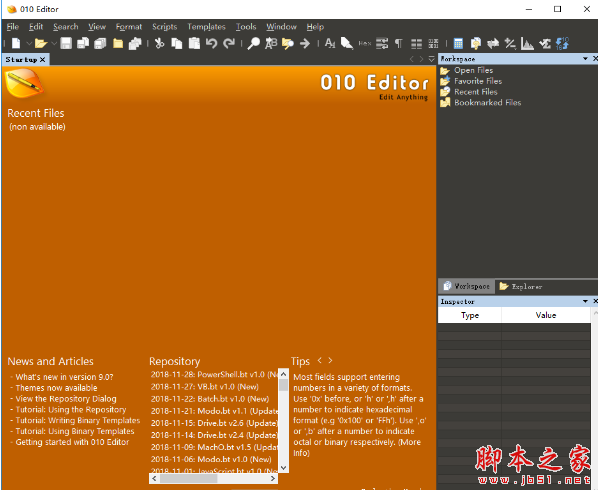
Task: Click the Open file folder icon
Action: [41, 43]
